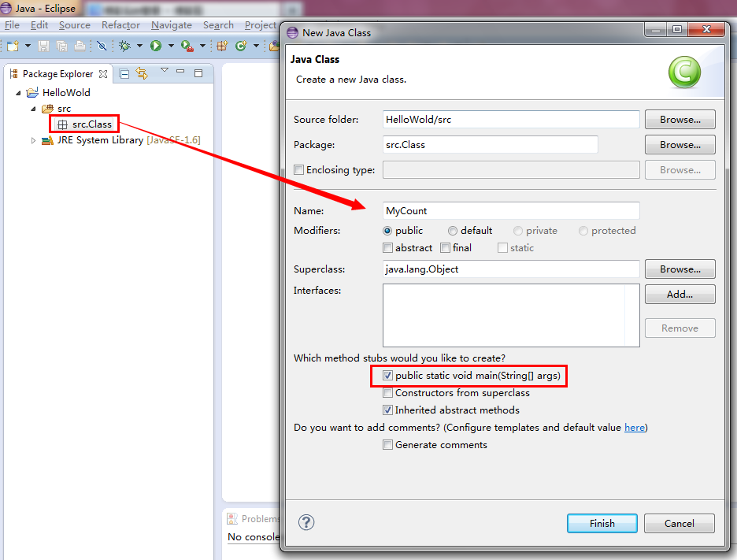
Task: Click the Debug bug icon
Action: pyautogui.click(x=124, y=46)
